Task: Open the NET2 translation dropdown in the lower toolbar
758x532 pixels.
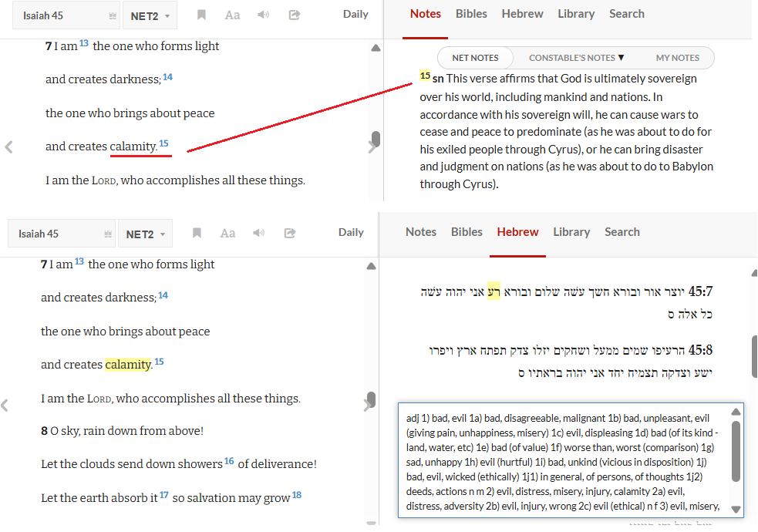Action: pos(145,234)
